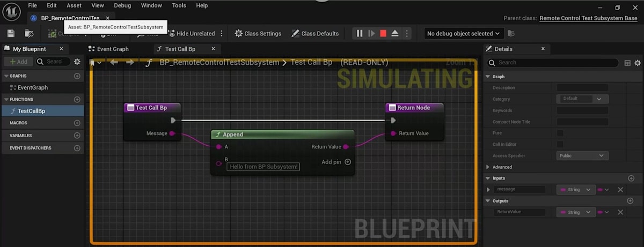Toggle the Call In Editor checkbox
The width and height of the screenshot is (644, 247).
(x=560, y=144)
